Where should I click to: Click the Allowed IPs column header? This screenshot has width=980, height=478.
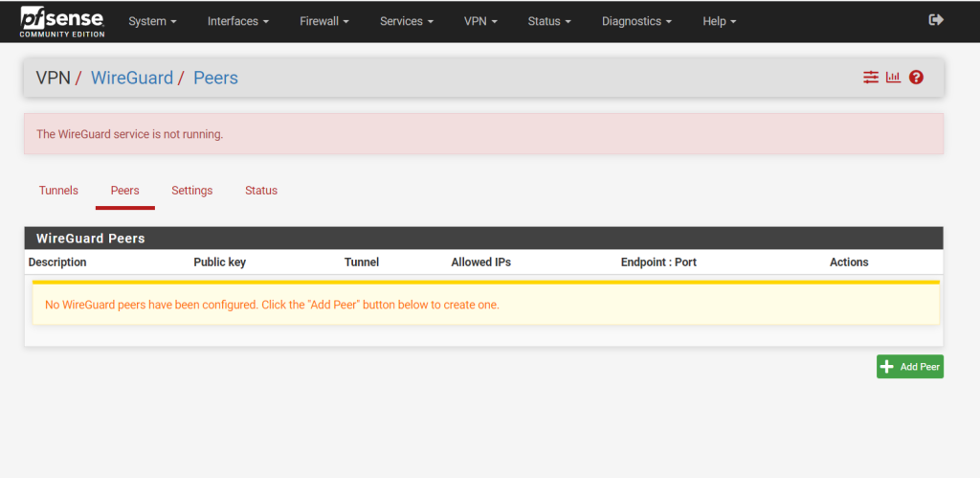point(481,262)
